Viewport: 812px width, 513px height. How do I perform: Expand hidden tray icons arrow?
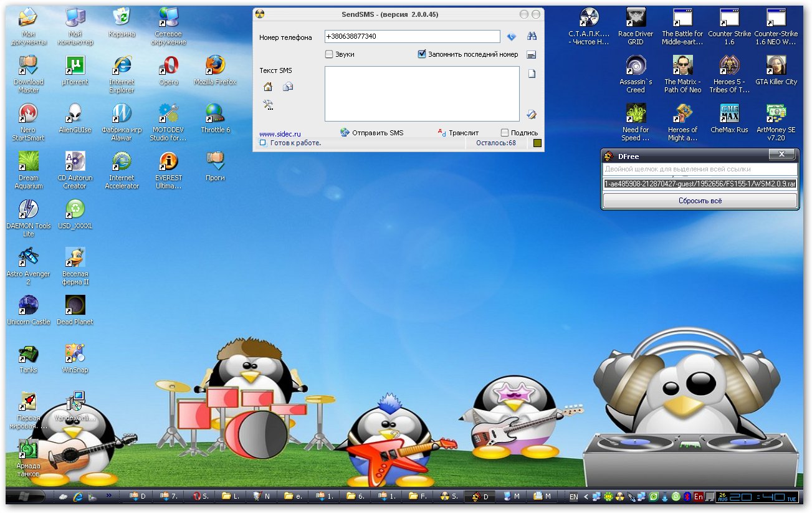point(586,497)
